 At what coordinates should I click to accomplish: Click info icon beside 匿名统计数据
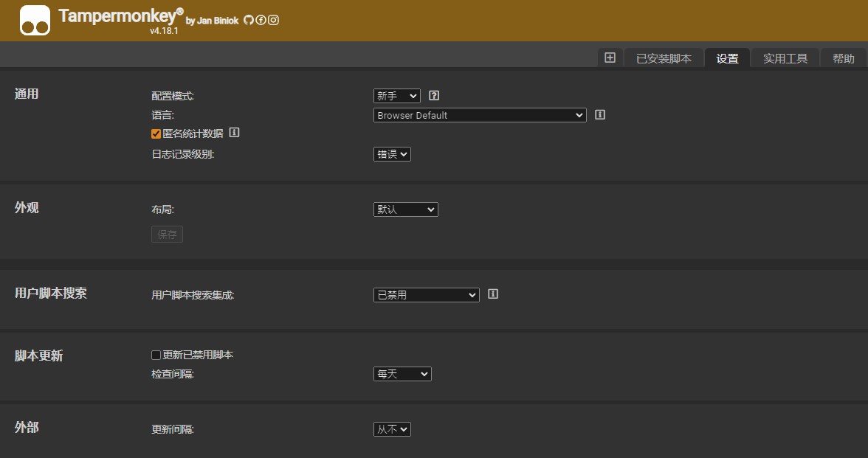coord(234,132)
